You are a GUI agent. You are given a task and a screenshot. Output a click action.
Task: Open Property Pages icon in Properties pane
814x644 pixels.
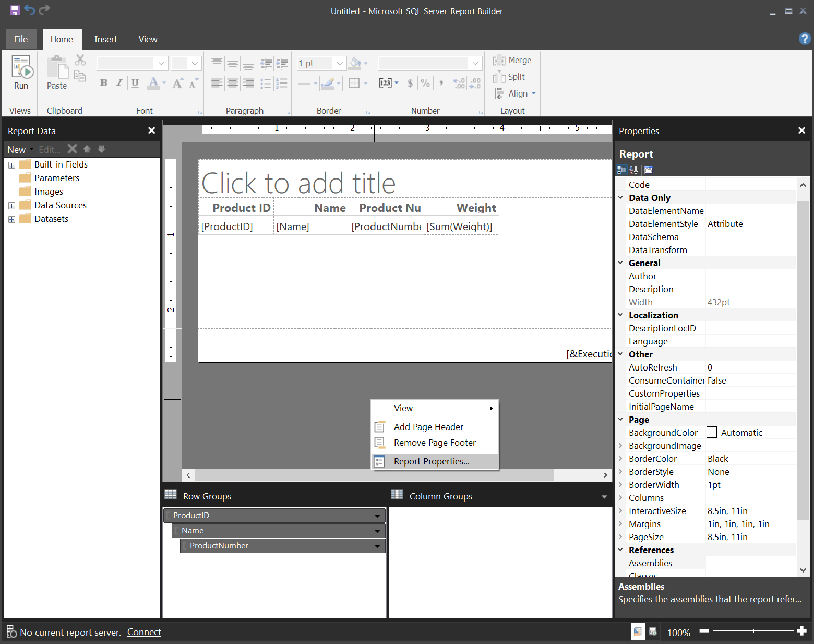point(649,170)
